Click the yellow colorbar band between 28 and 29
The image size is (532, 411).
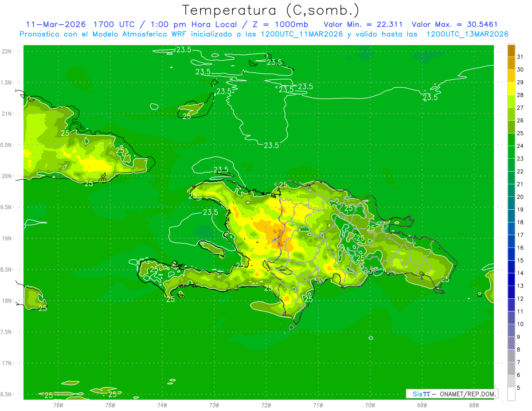point(512,89)
